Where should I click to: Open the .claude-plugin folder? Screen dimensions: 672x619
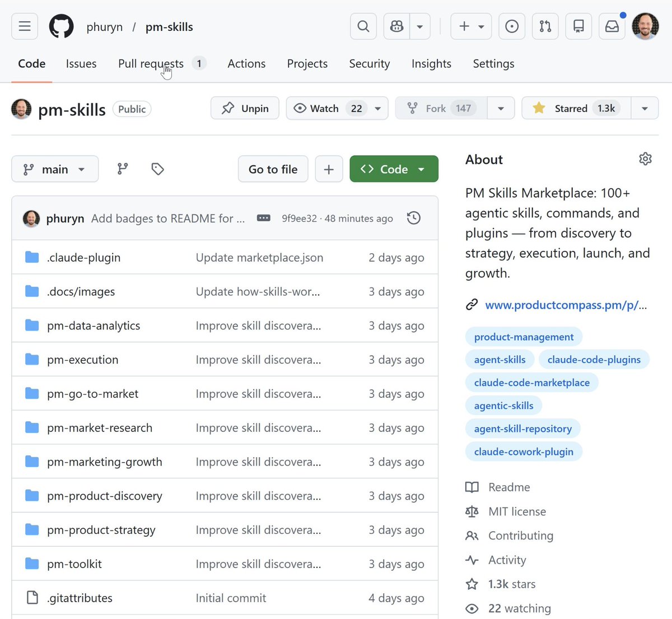tap(84, 258)
